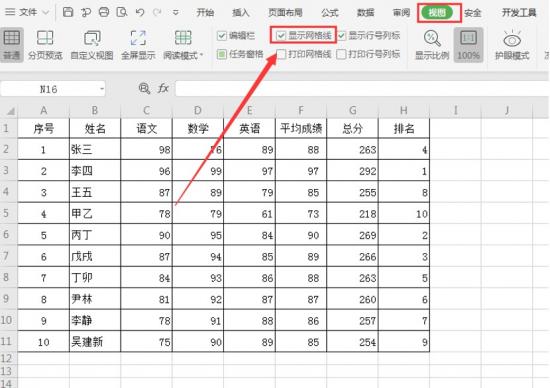Click the Print Preview icon

[122, 12]
